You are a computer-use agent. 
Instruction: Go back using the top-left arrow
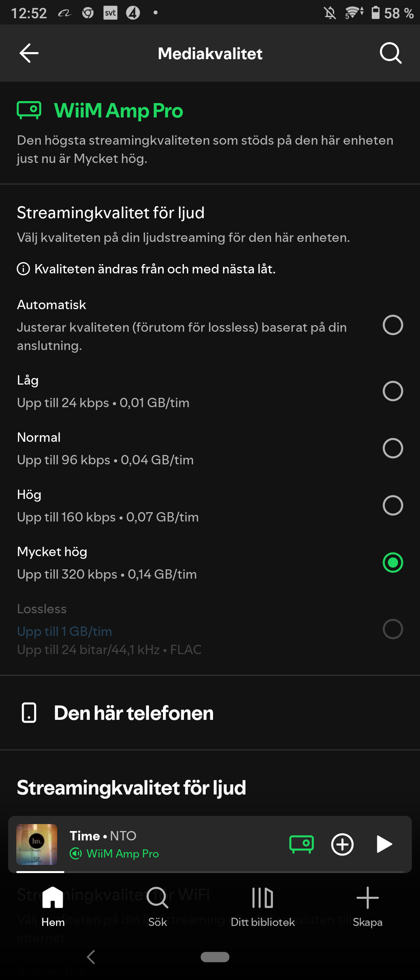pyautogui.click(x=29, y=53)
